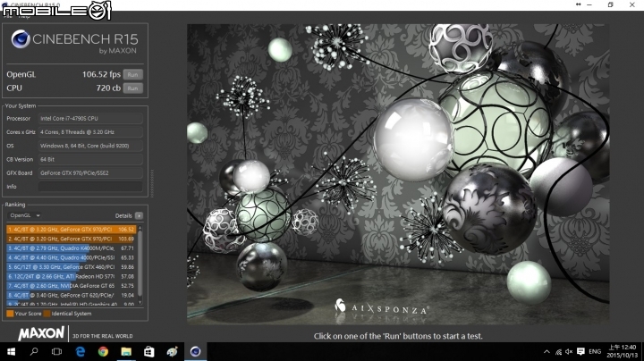Select the GeForce GTX 460 ranking row
Viewport: 644px width, 361px height.
click(x=72, y=267)
